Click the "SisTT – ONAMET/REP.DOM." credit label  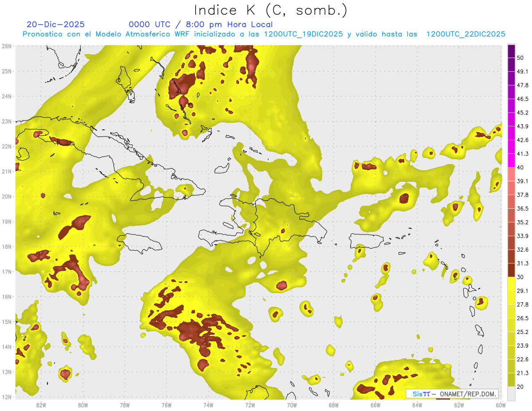pos(452,394)
